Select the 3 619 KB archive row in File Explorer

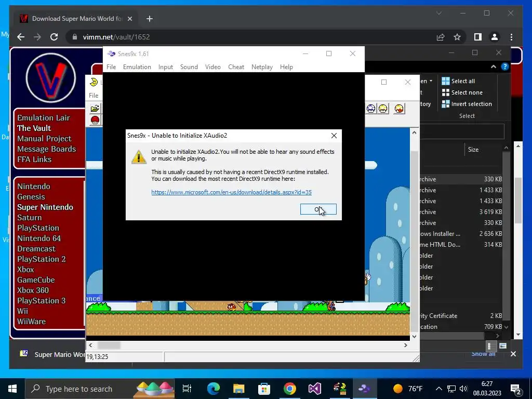pos(461,212)
